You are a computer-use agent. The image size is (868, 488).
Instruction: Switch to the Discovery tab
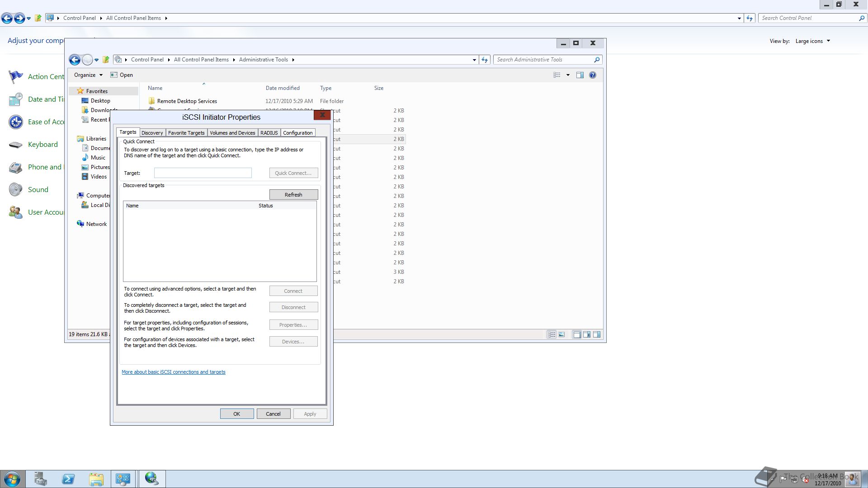[152, 133]
